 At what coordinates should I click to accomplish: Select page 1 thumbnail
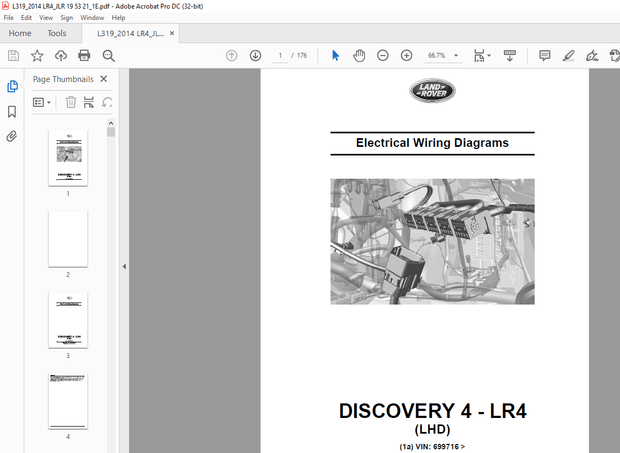point(68,158)
